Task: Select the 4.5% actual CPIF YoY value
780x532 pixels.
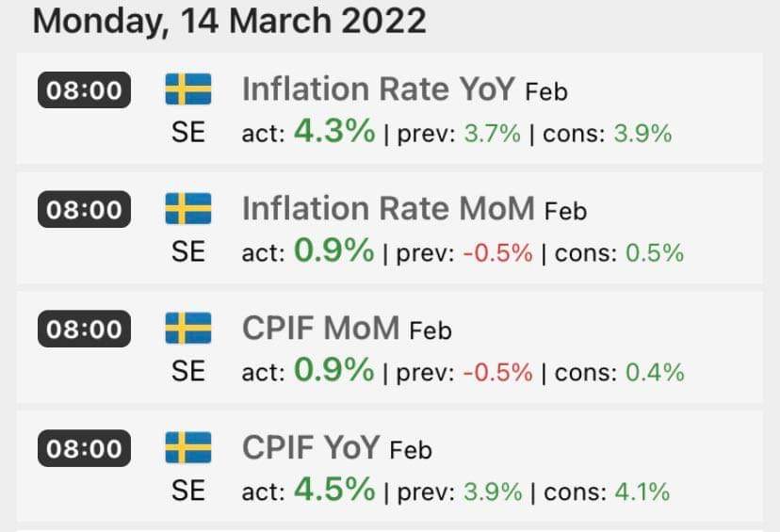Action: tap(334, 490)
